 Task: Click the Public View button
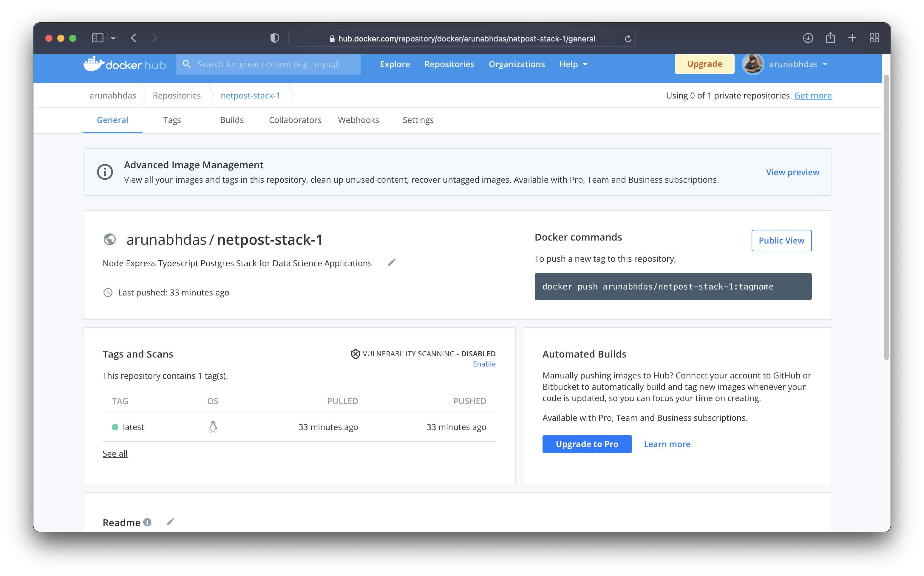coord(781,240)
